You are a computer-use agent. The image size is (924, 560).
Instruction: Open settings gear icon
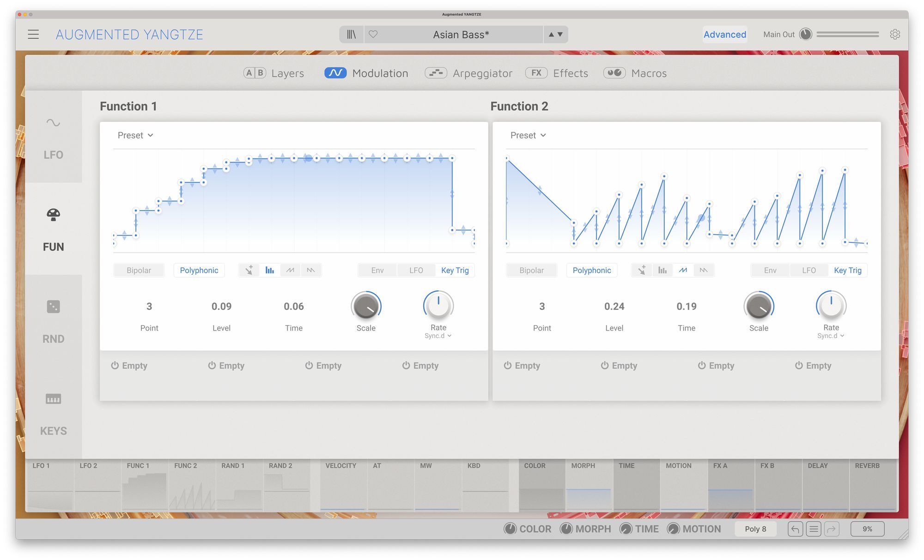[895, 35]
